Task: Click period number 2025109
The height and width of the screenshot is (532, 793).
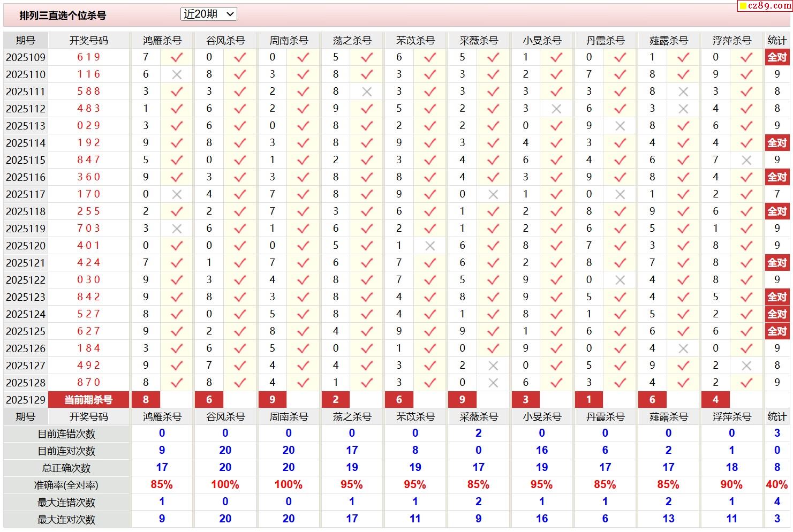Action: coord(26,57)
